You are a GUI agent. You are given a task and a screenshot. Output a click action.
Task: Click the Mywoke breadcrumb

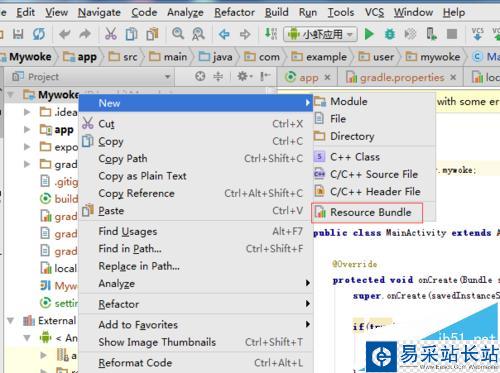[27, 57]
